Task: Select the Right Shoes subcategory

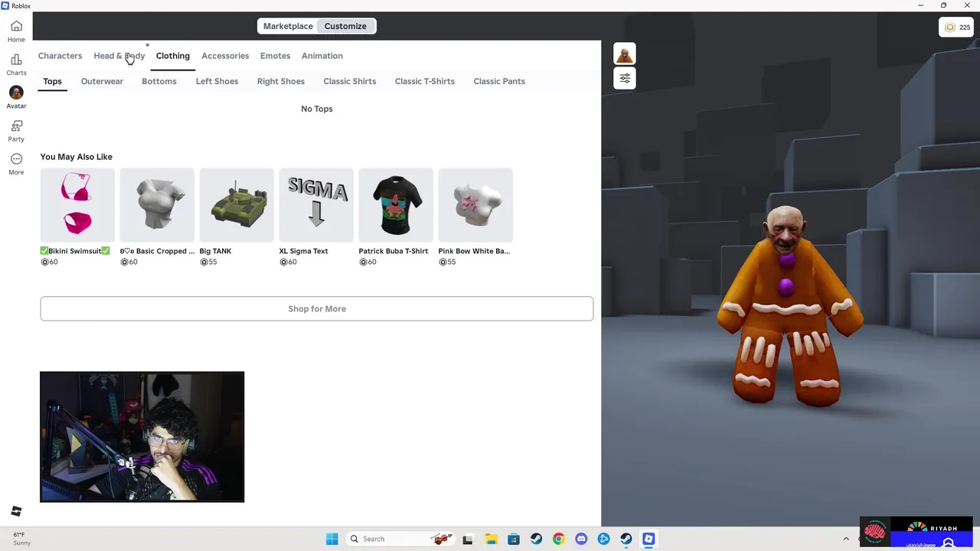Action: tap(280, 81)
